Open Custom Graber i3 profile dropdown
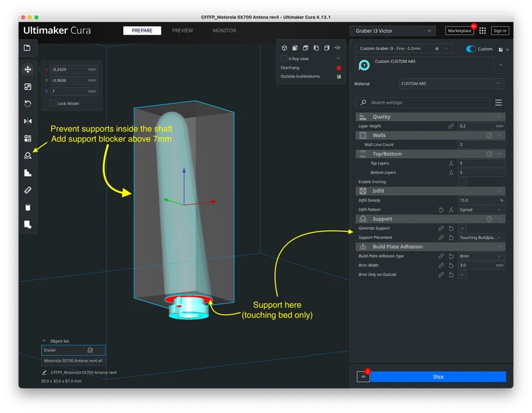Viewport: 532px width, 413px height. coord(404,49)
